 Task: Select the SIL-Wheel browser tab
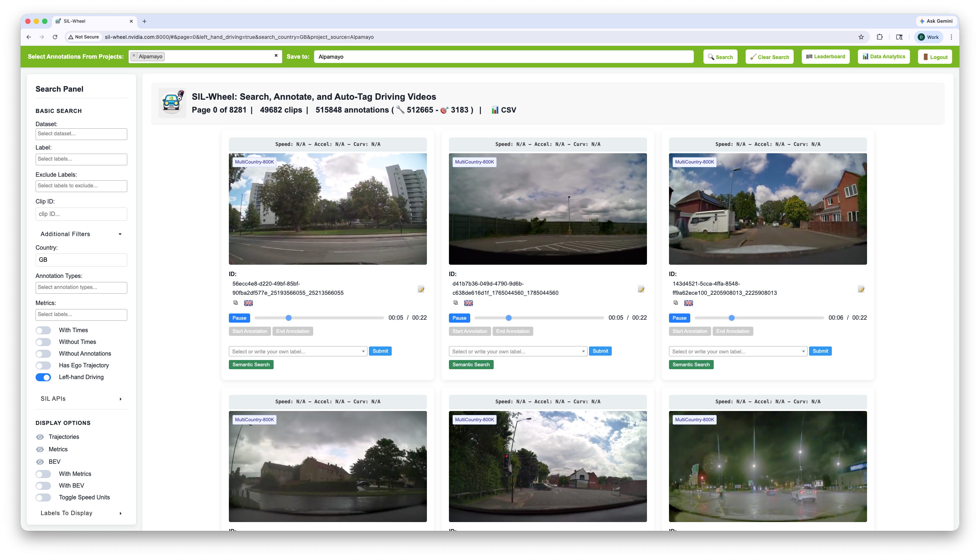(94, 22)
